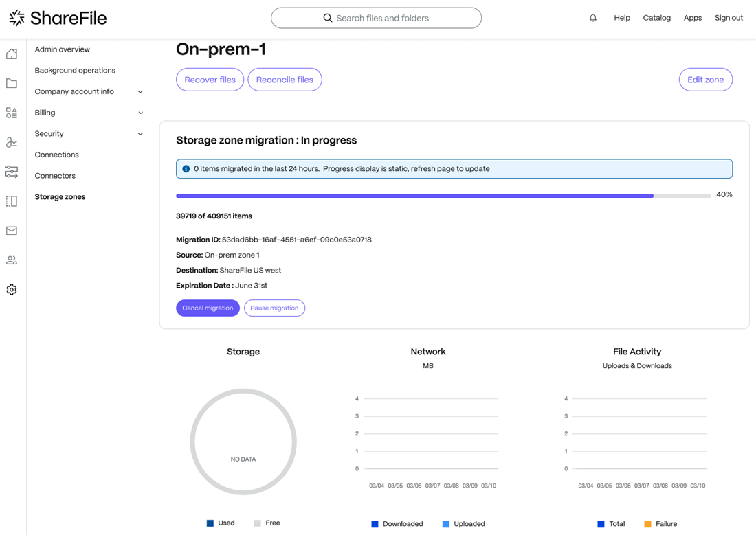Open the Company account info section
This screenshot has width=756, height=535.
point(74,91)
